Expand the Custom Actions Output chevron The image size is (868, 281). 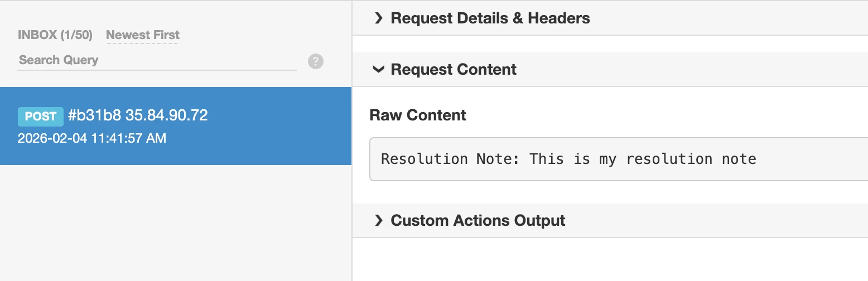[379, 221]
